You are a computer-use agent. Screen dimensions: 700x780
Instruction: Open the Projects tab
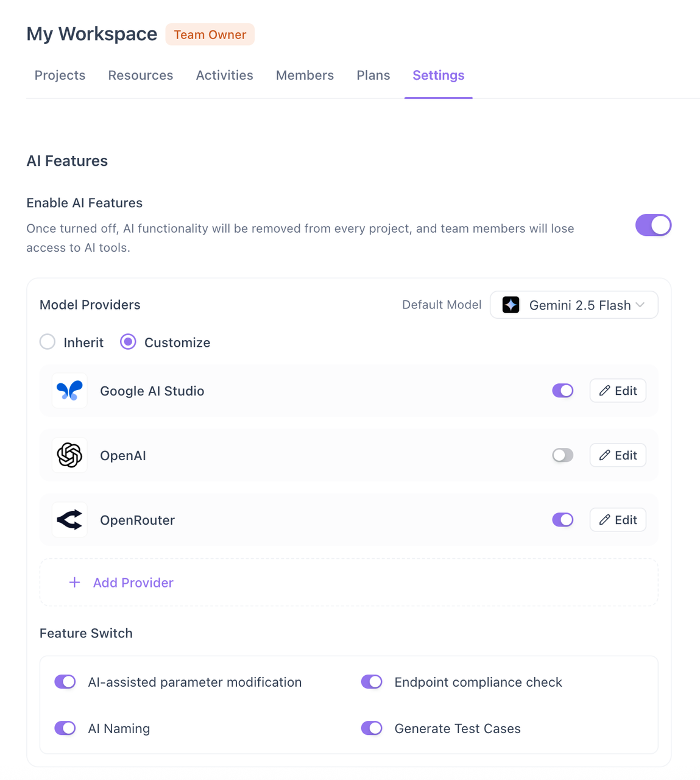pos(60,76)
